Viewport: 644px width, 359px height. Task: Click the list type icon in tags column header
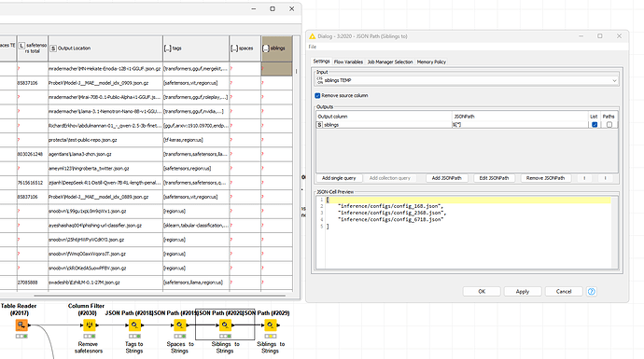[x=168, y=48]
